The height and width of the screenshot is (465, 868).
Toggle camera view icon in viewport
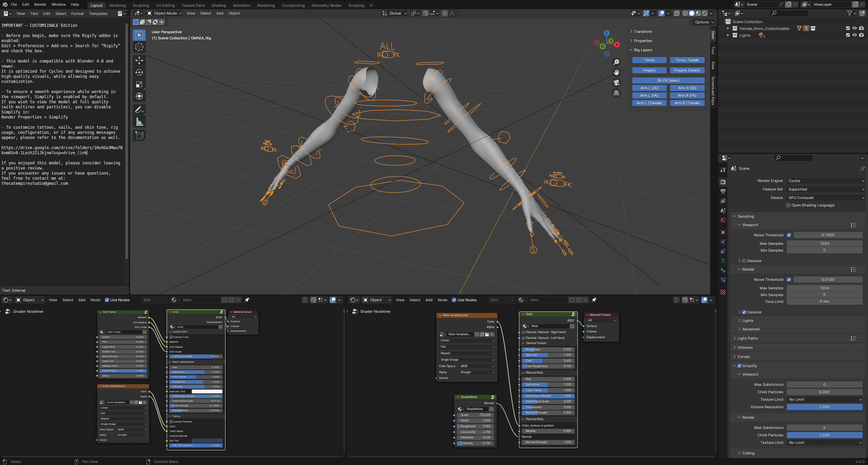point(616,83)
